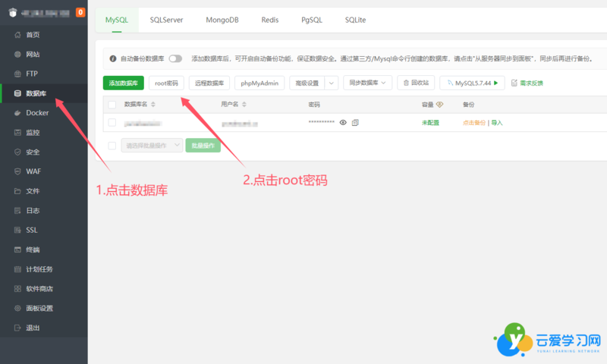Switch to the MySQL tab
Screen dimensions: 607x364
pos(117,20)
